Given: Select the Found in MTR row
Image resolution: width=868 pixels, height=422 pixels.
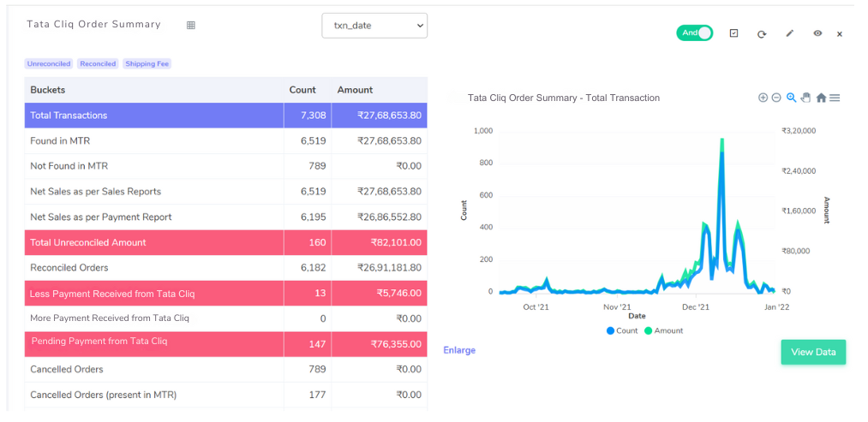Looking at the screenshot, I should pos(226,141).
